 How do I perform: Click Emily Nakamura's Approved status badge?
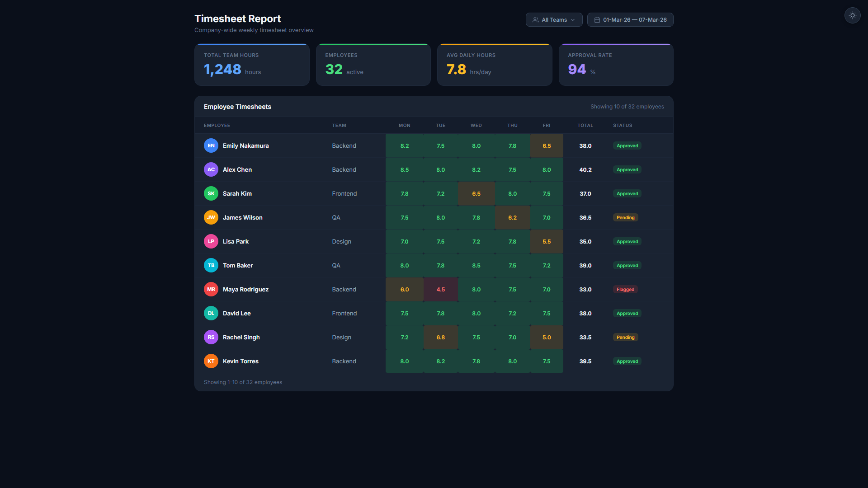627,145
